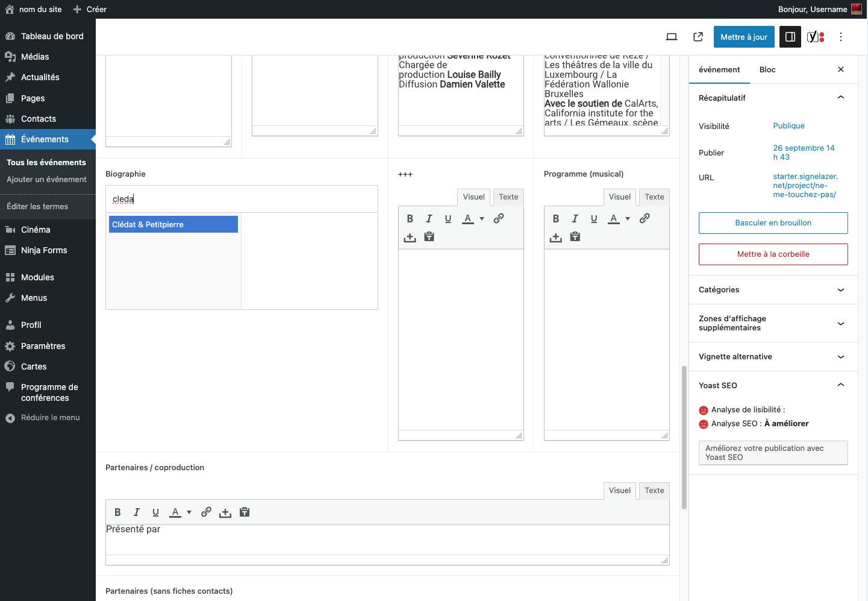Expand the Vignette alternative panel

(773, 357)
